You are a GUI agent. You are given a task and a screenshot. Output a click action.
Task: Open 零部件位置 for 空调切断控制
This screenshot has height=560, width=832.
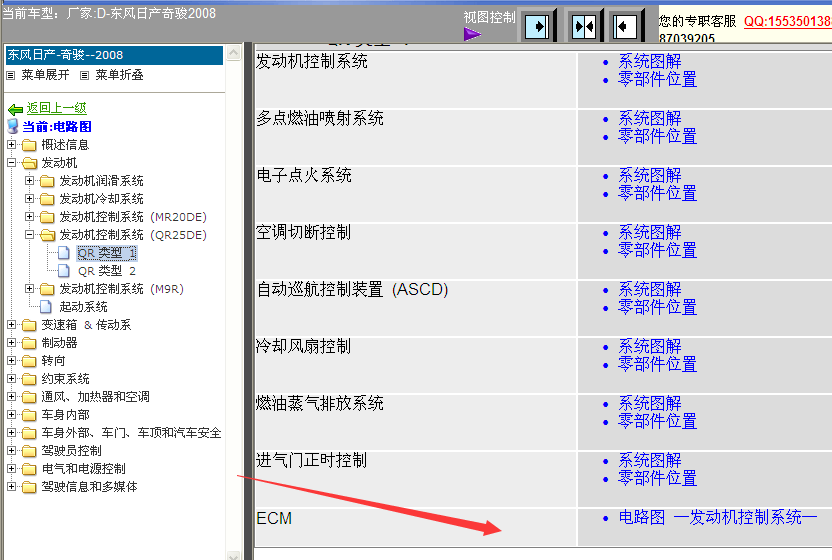click(x=657, y=250)
